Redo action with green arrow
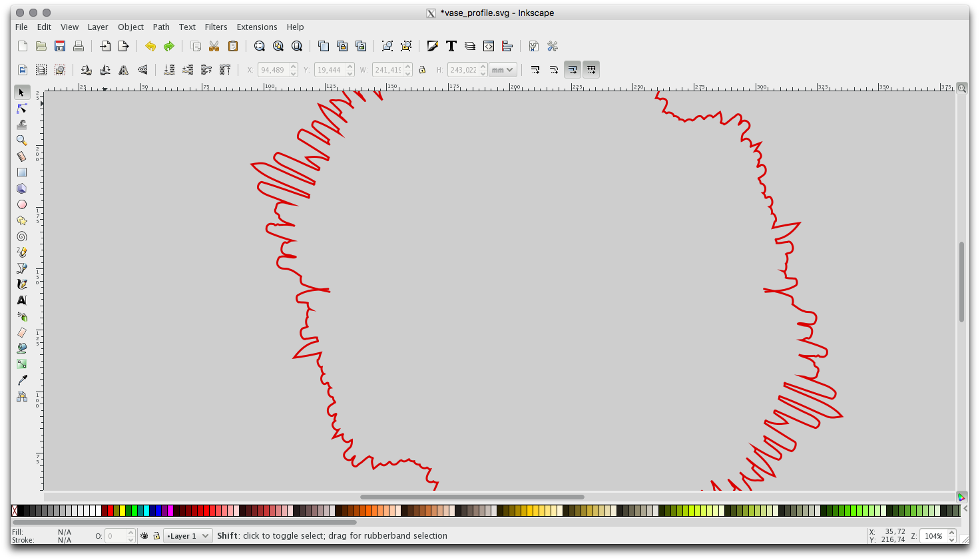 (169, 46)
